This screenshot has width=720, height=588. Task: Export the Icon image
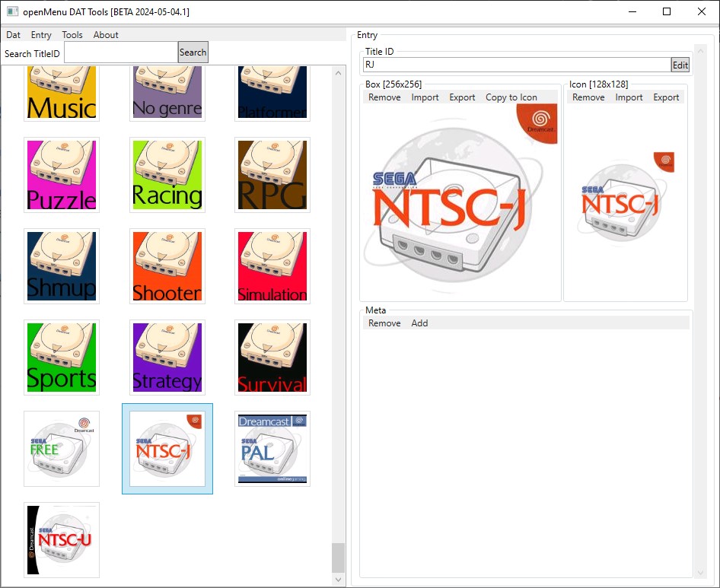coord(666,97)
